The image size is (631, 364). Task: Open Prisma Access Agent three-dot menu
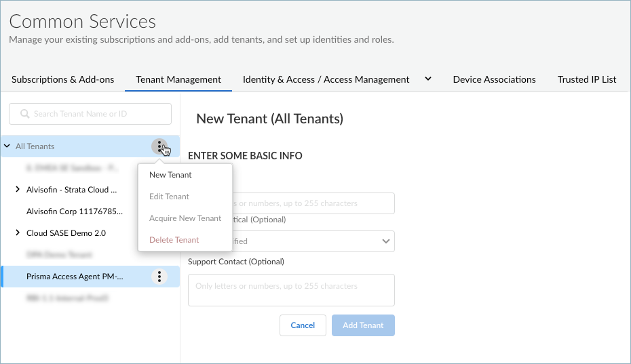(159, 277)
